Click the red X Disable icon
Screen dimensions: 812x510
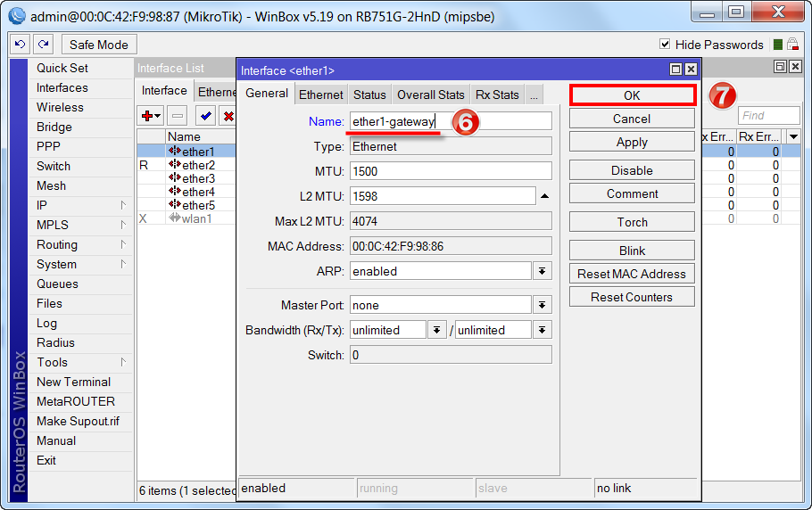pyautogui.click(x=228, y=116)
